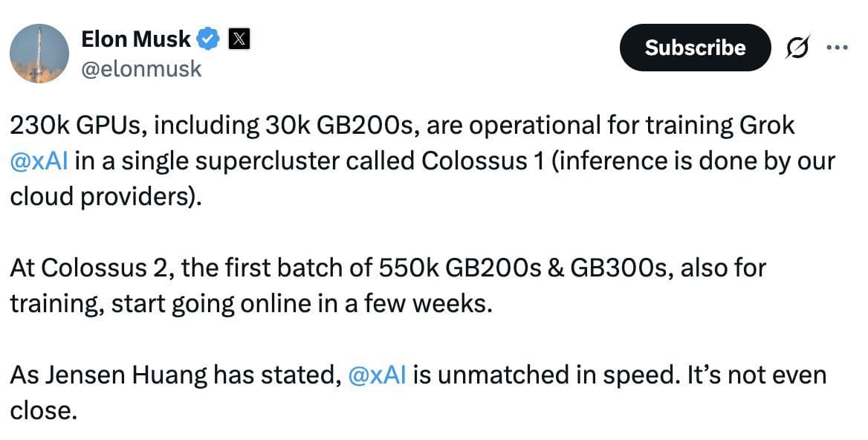Click the word "supercluster" in the post
Viewport: 868px width, 440px height.
tap(266, 160)
